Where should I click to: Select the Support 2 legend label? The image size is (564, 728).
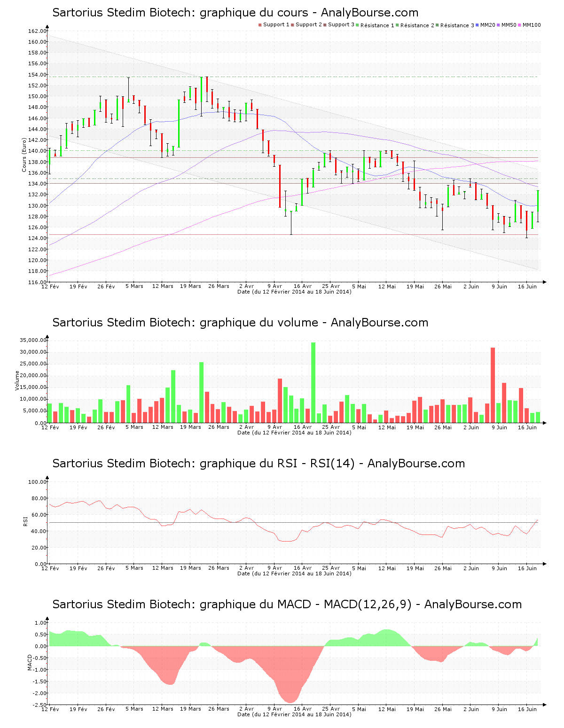pos(309,25)
